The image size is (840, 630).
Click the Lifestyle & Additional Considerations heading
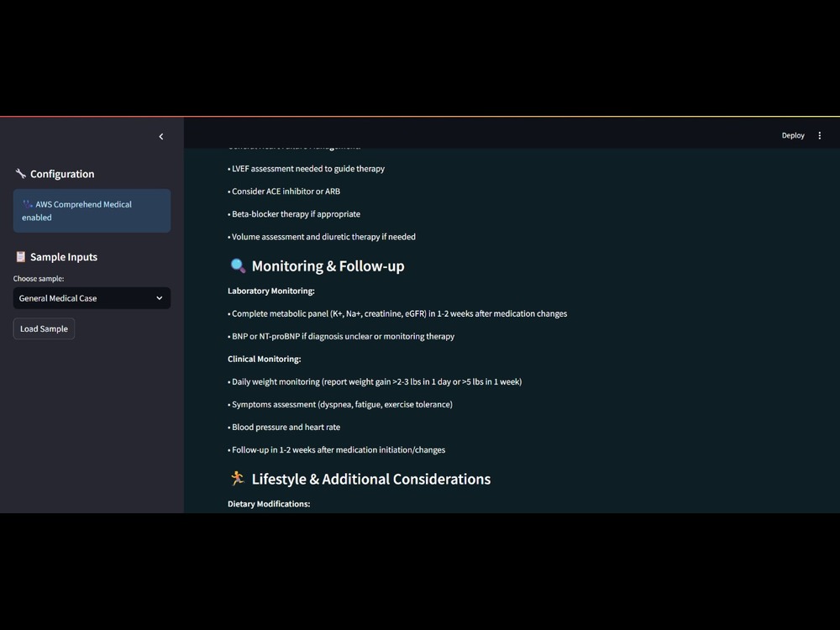tap(370, 479)
